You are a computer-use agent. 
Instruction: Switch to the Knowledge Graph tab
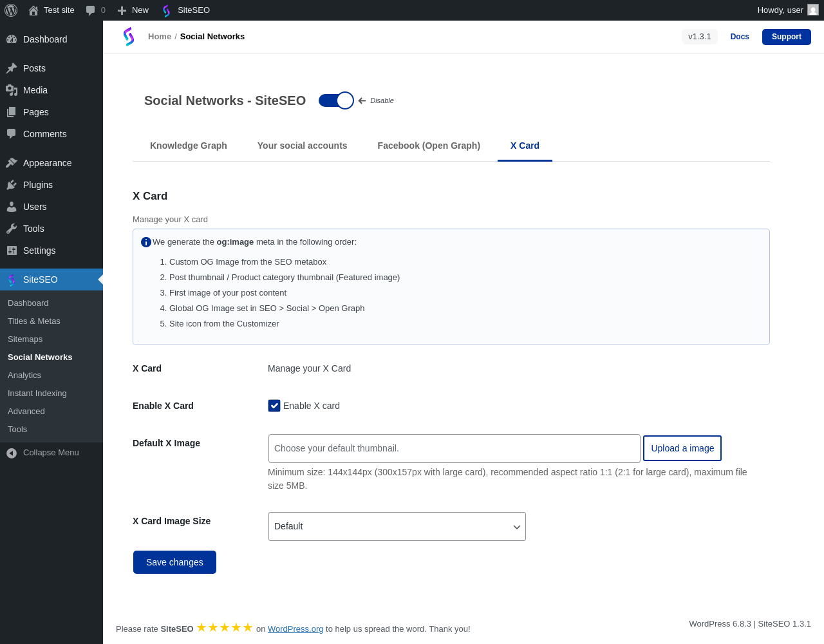point(189,146)
